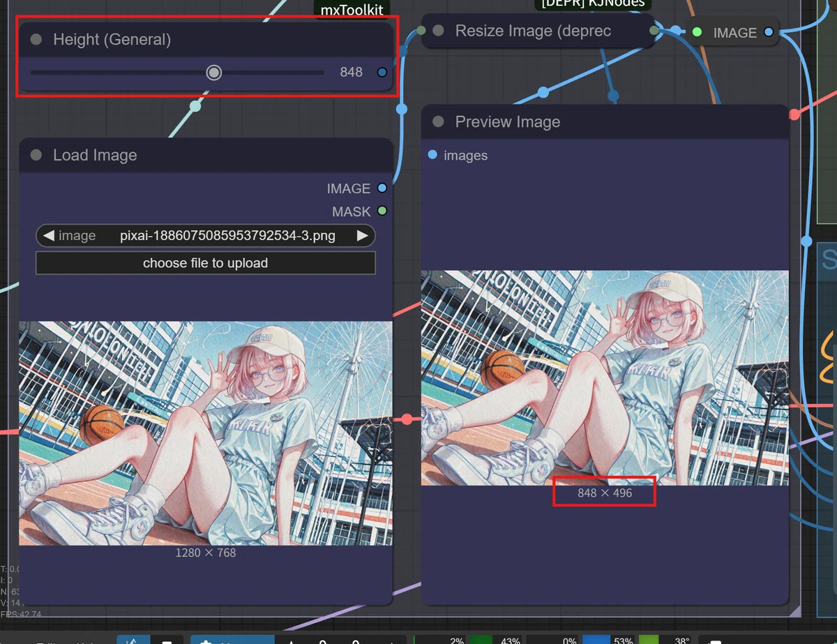
Task: Click the 'images' input label in Preview Image
Action: coord(466,156)
